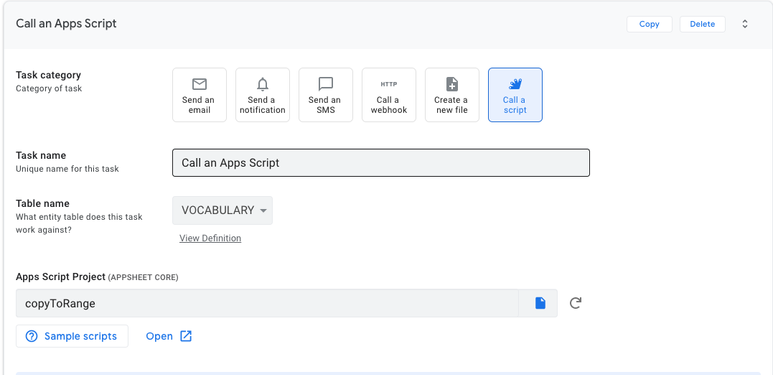Follow the View Definition link
The image size is (773, 375).
[x=210, y=239]
